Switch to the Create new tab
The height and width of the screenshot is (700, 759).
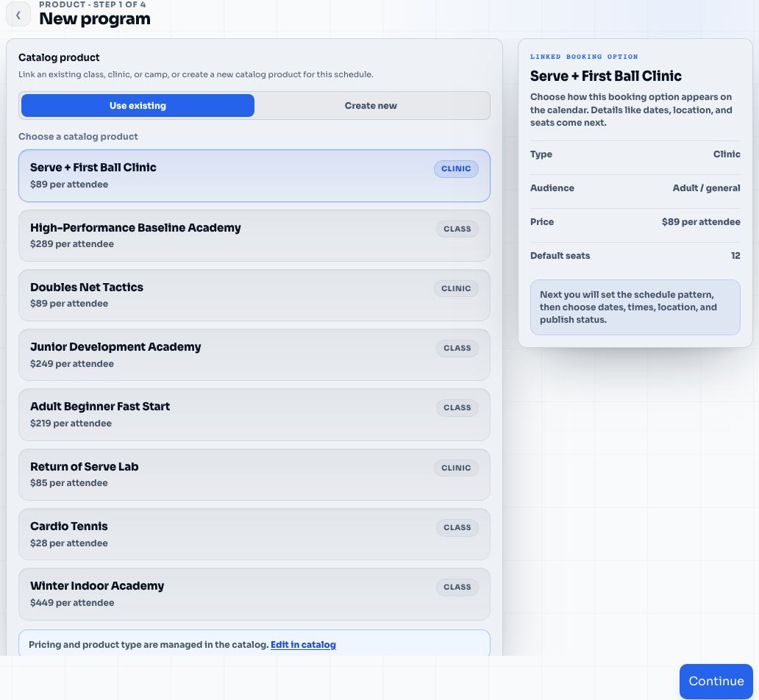(x=371, y=106)
